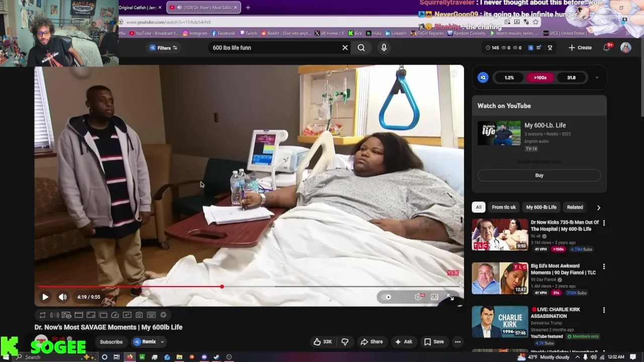
Task: Switch to theater mode view
Action: [434, 297]
